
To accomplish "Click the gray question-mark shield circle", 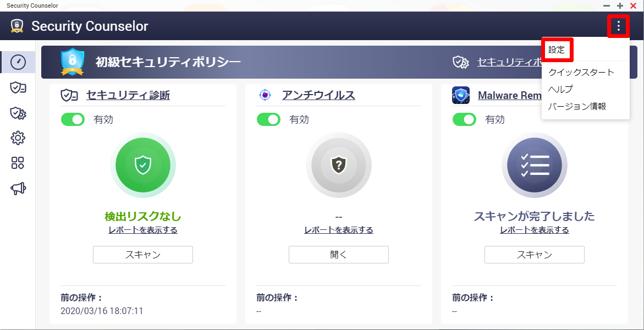I will (x=339, y=165).
